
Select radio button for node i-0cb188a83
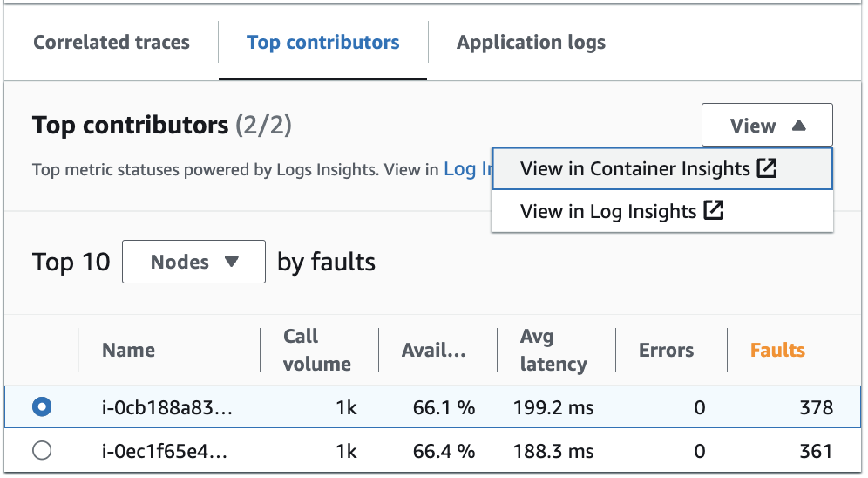pos(41,407)
